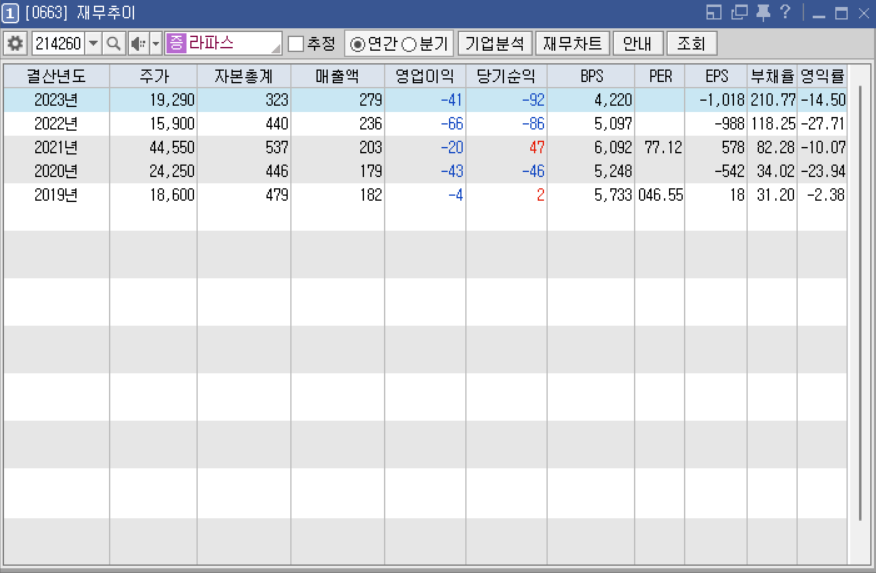The image size is (876, 573).
Task: Open help question mark icon
Action: click(785, 12)
